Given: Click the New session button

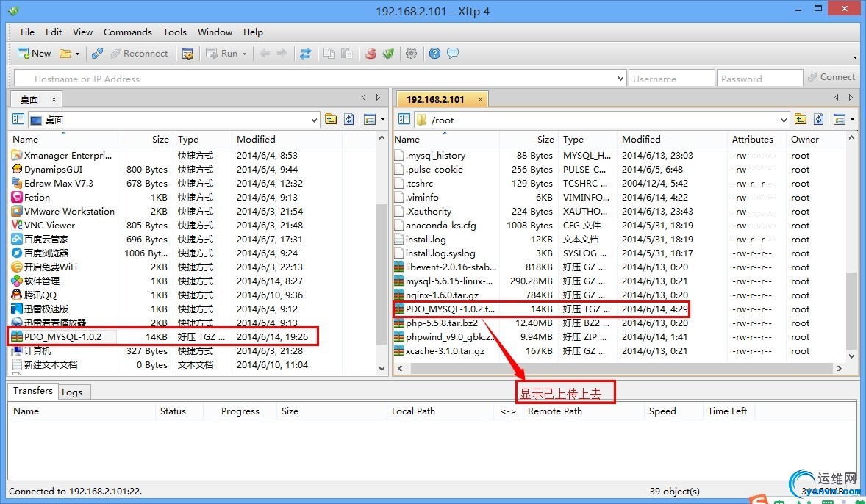Looking at the screenshot, I should 35,54.
